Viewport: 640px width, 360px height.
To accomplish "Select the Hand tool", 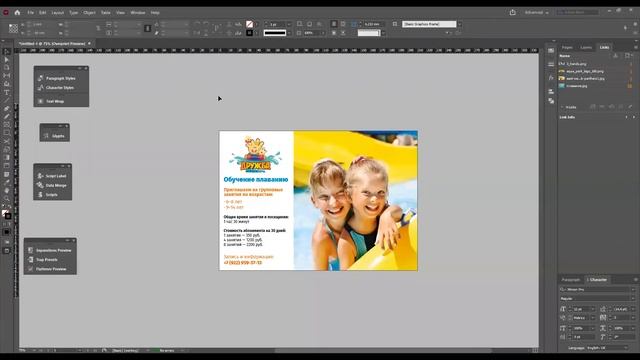I will tap(7, 191).
